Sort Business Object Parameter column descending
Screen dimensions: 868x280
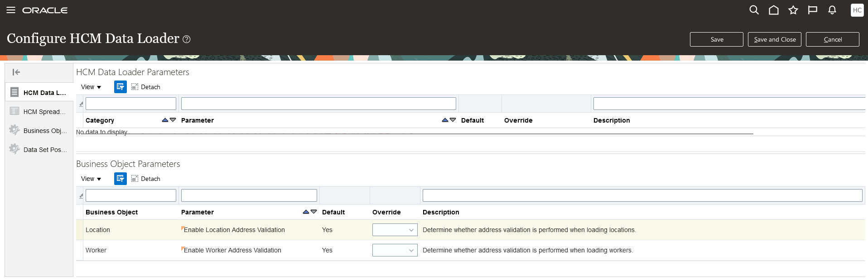pos(313,212)
